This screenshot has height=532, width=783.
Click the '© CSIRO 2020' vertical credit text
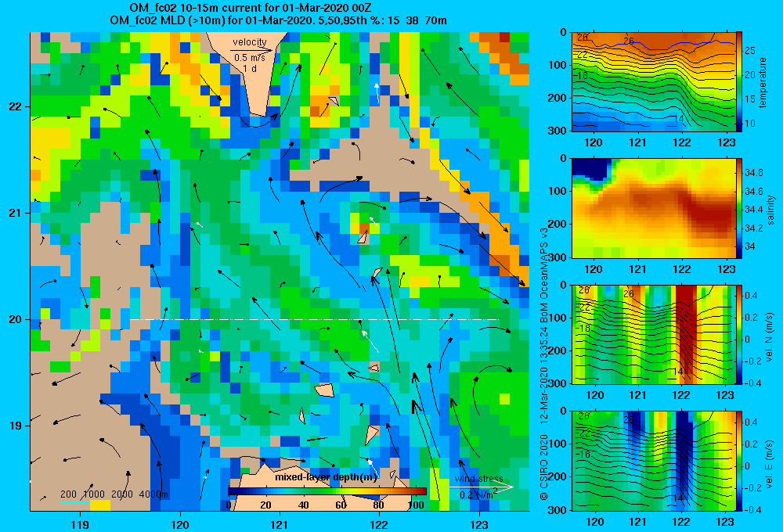(544, 467)
